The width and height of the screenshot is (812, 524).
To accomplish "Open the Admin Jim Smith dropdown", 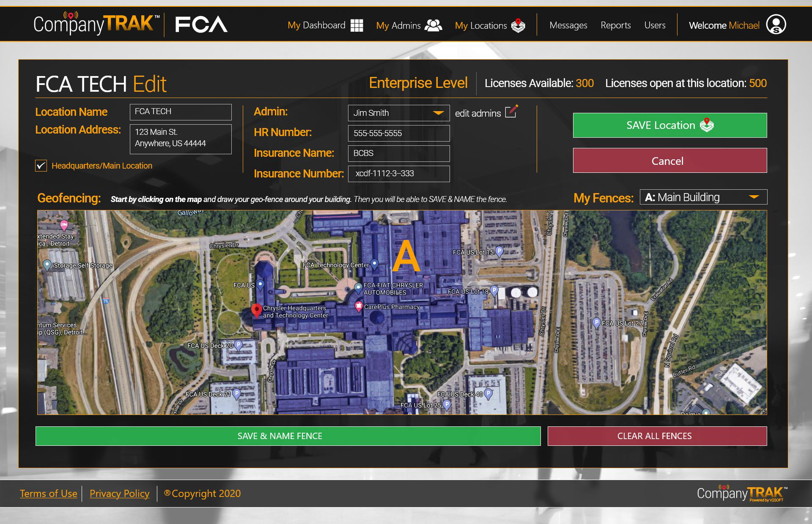I will pos(398,113).
